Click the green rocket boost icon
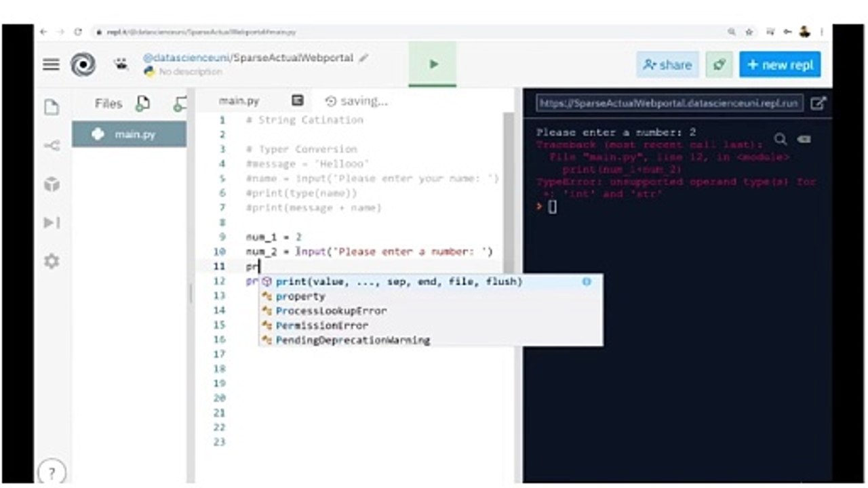This screenshot has width=868, height=488. [719, 64]
